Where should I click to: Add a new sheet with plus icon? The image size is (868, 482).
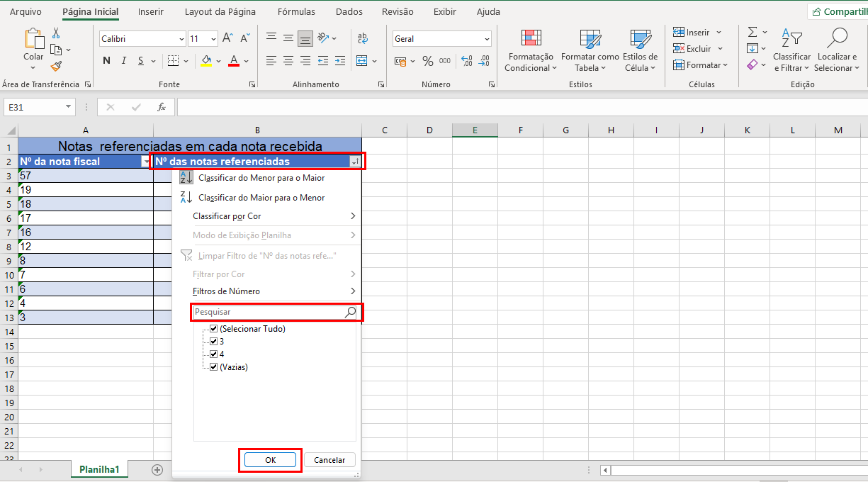pos(157,470)
